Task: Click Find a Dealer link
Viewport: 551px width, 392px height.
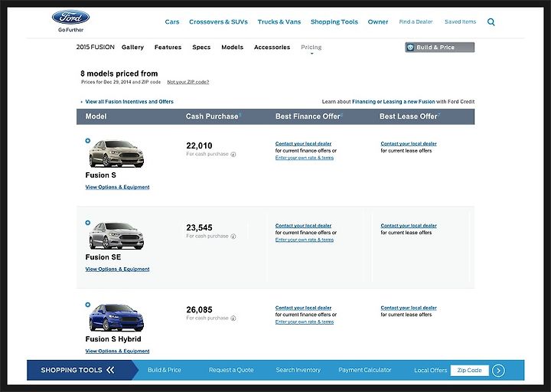Action: (x=416, y=21)
